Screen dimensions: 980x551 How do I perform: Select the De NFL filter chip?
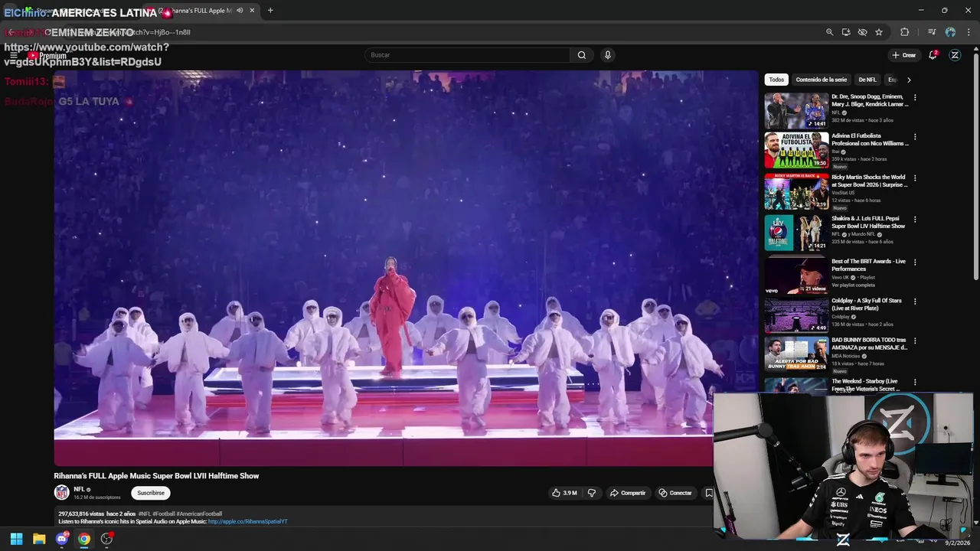point(867,80)
